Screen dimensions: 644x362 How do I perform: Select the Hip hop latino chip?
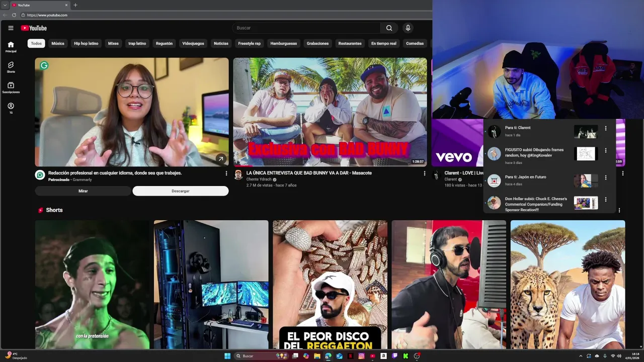tap(86, 44)
